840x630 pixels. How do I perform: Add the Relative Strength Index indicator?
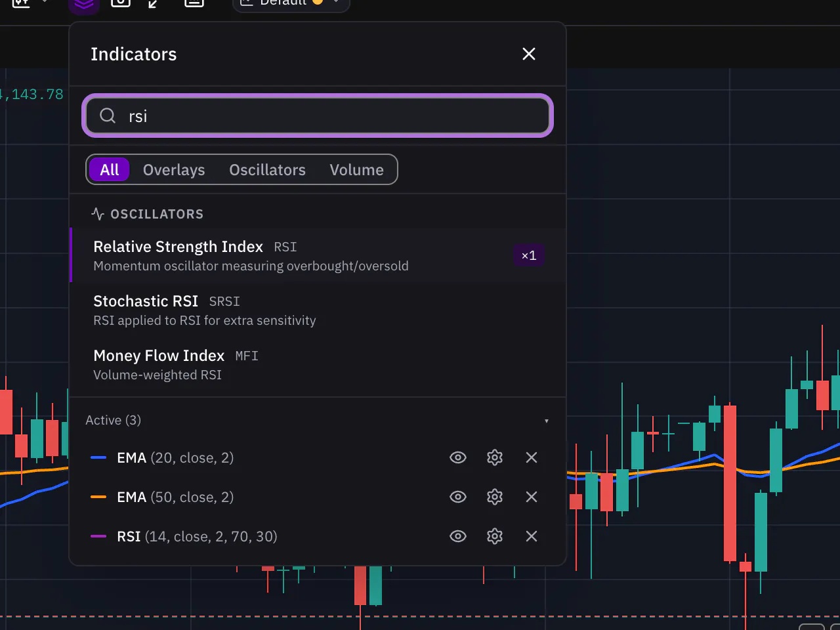click(318, 255)
